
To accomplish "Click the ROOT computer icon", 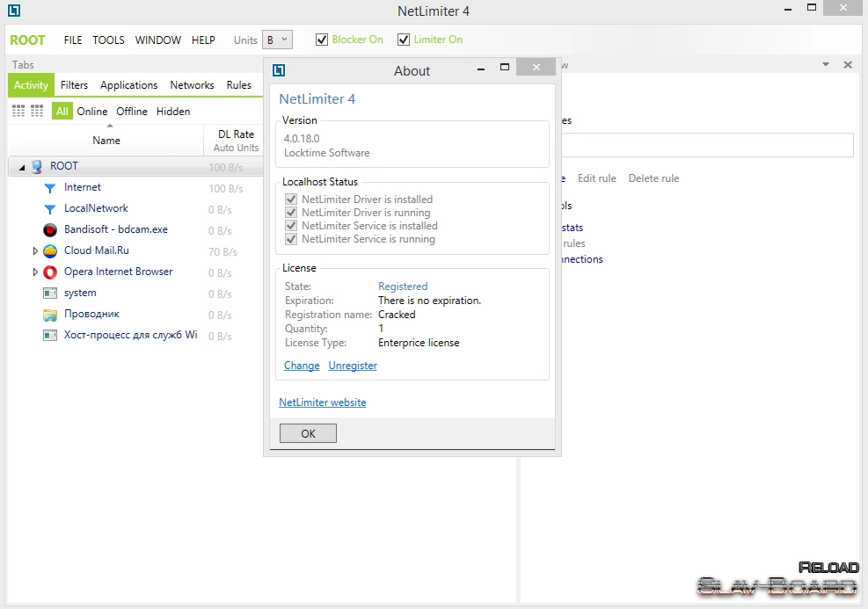I will click(x=37, y=166).
